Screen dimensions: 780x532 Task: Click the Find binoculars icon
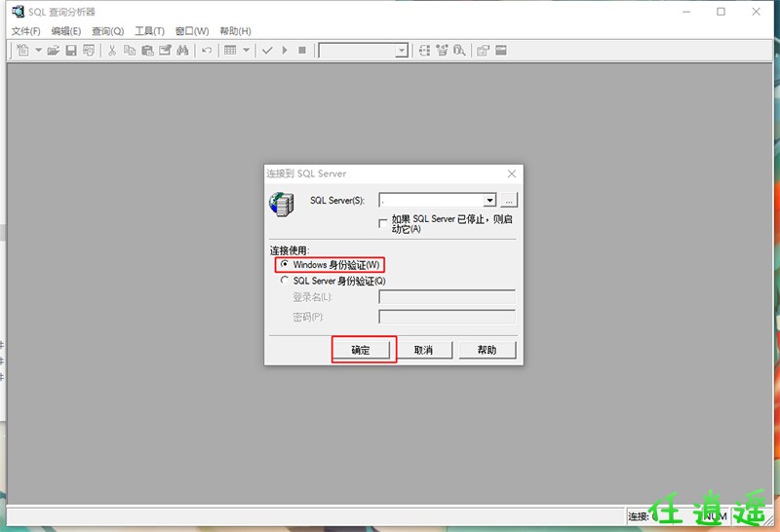tap(182, 51)
